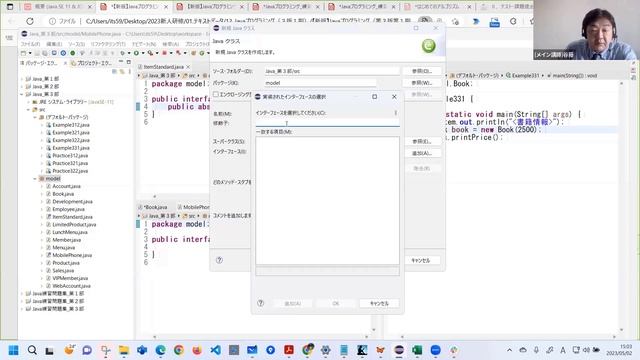Image resolution: width=640 pixels, height=360 pixels.
Task: Open the 編集(E) menu in Eclipse
Action: (54, 44)
